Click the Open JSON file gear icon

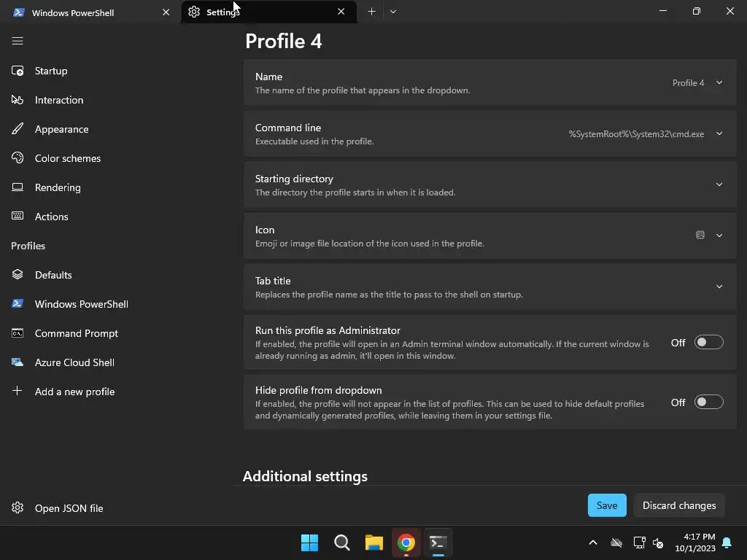[x=18, y=508]
